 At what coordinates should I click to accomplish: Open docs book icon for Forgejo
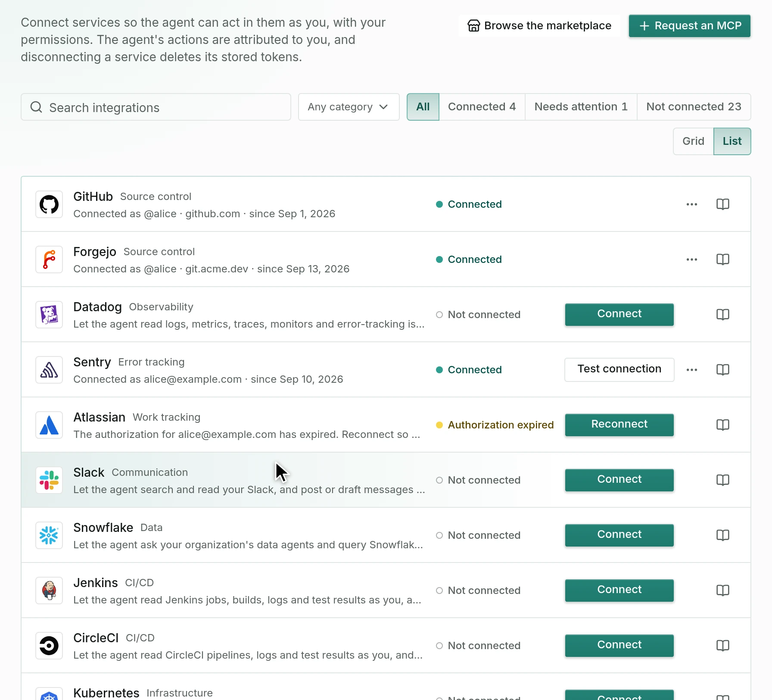tap(722, 259)
